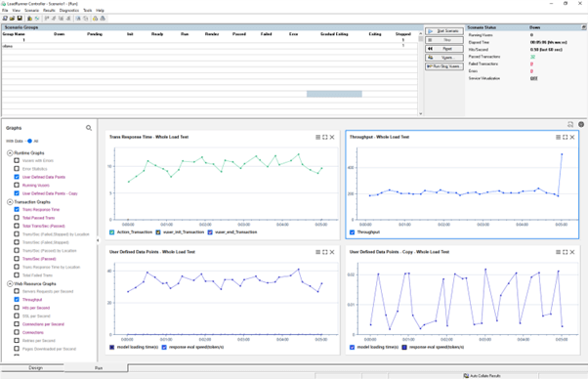Toggle vuser_init_Transaction legend checkbox
The height and width of the screenshot is (379, 588).
[158, 232]
